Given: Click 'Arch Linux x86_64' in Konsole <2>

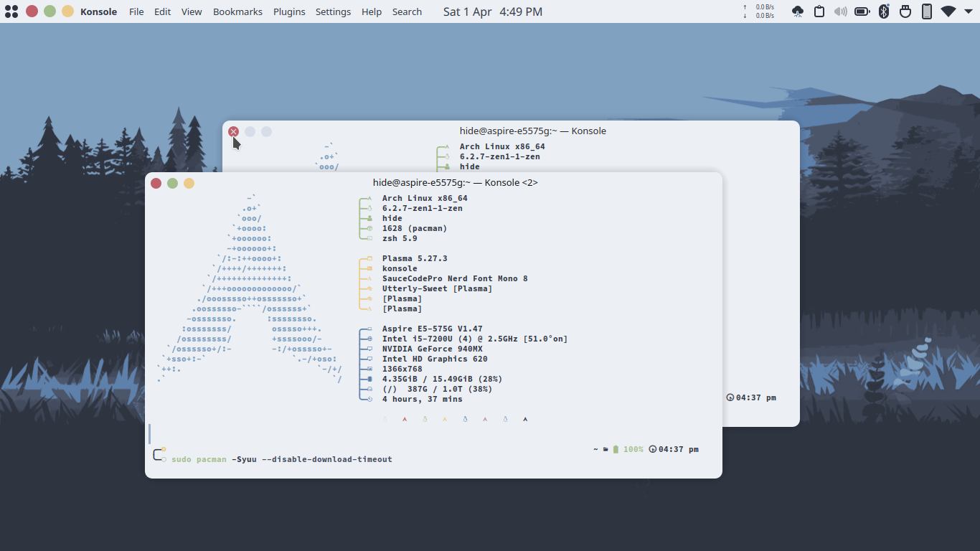Looking at the screenshot, I should click(425, 198).
